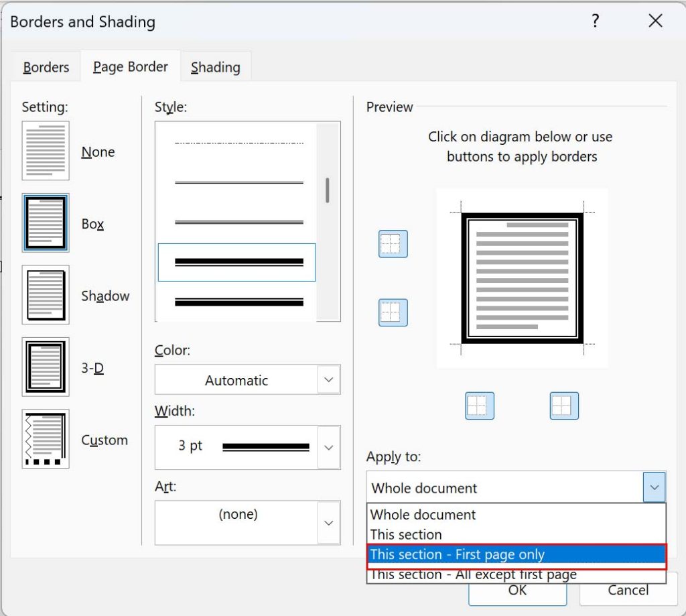This screenshot has width=686, height=616.
Task: Select the Custom border setting icon
Action: tap(46, 439)
